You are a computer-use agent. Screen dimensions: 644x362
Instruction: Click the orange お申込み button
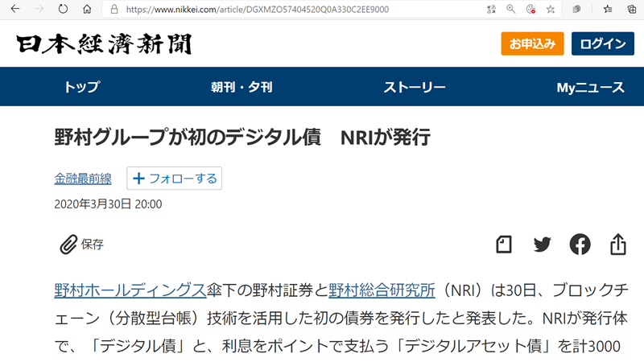pos(532,43)
